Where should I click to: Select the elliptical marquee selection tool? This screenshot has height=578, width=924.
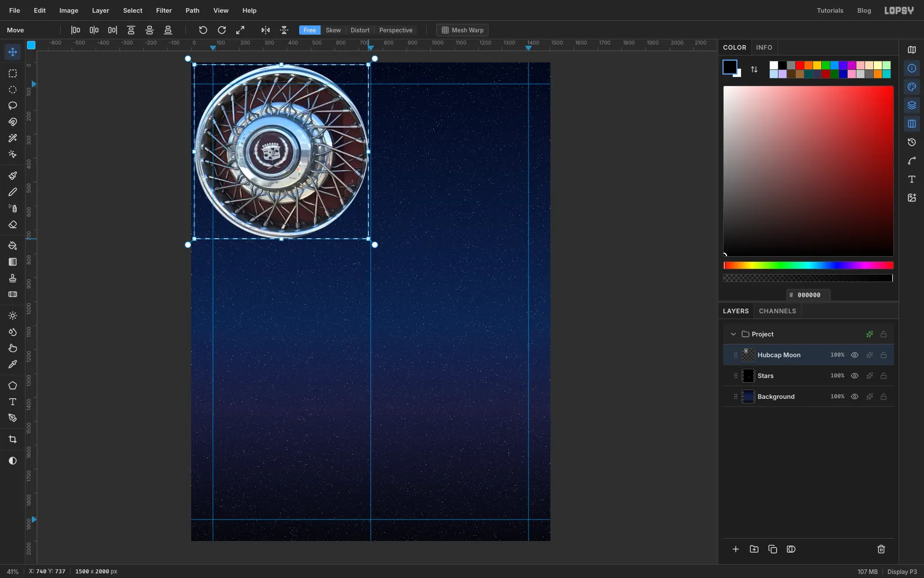13,90
